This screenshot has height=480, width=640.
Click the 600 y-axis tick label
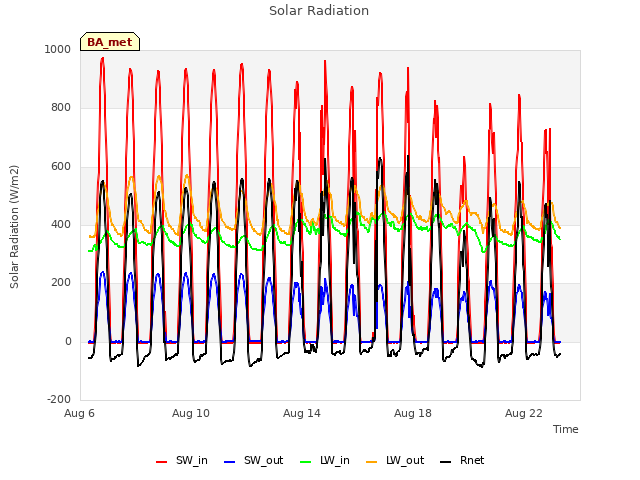61,167
